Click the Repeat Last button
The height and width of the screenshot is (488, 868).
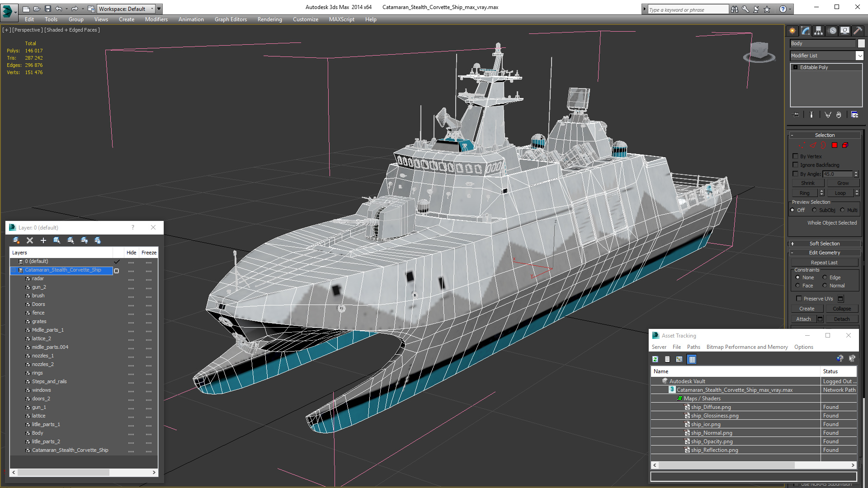(824, 263)
